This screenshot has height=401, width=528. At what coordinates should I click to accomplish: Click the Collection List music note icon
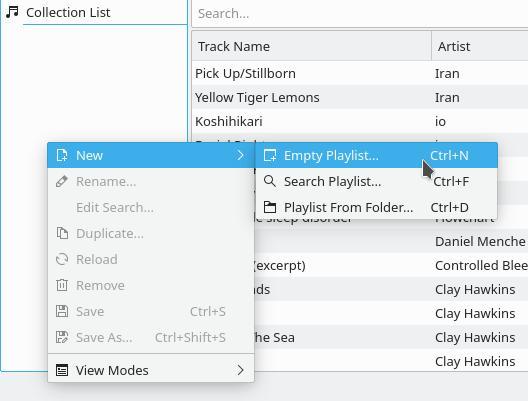coord(13,12)
